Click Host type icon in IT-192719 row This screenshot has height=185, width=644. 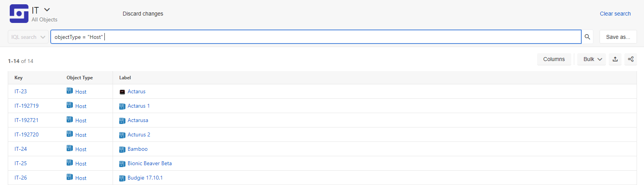70,105
